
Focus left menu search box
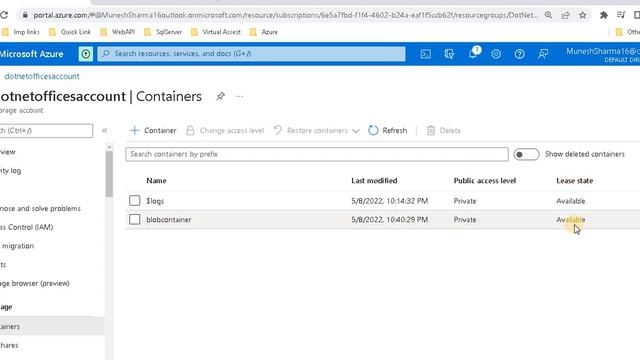coord(46,131)
